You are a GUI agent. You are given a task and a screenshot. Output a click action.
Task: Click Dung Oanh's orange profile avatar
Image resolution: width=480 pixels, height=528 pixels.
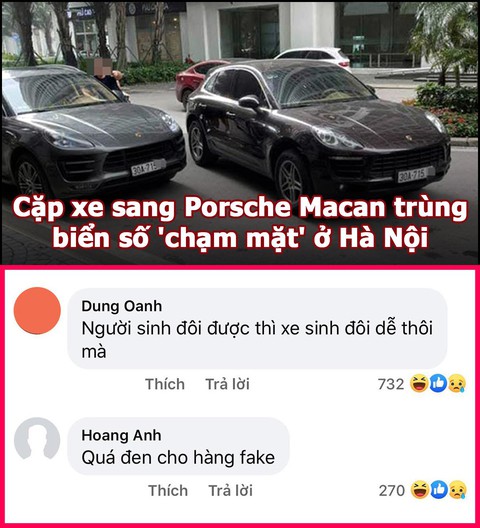pos(37,310)
